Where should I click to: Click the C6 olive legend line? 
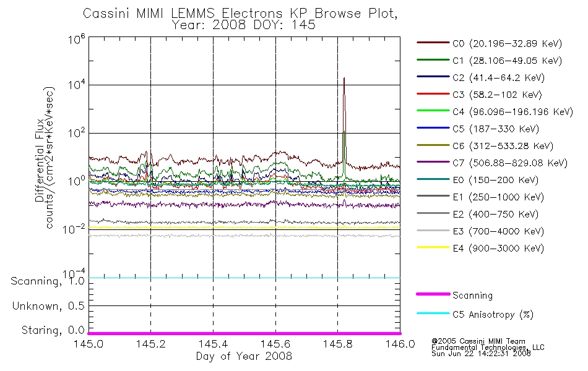pyautogui.click(x=433, y=145)
